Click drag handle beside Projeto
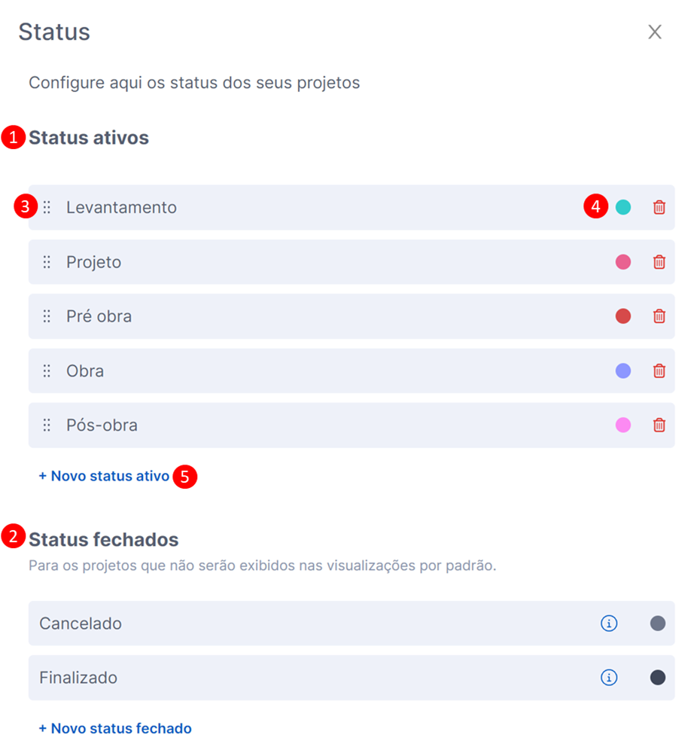The width and height of the screenshot is (700, 741). [47, 262]
